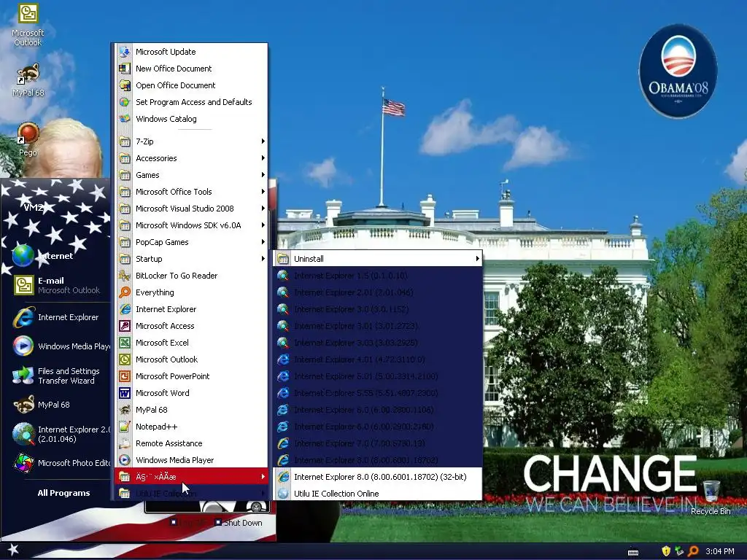Open Set Program Access and Defaults
Viewport: 747px width, 560px height.
click(191, 102)
